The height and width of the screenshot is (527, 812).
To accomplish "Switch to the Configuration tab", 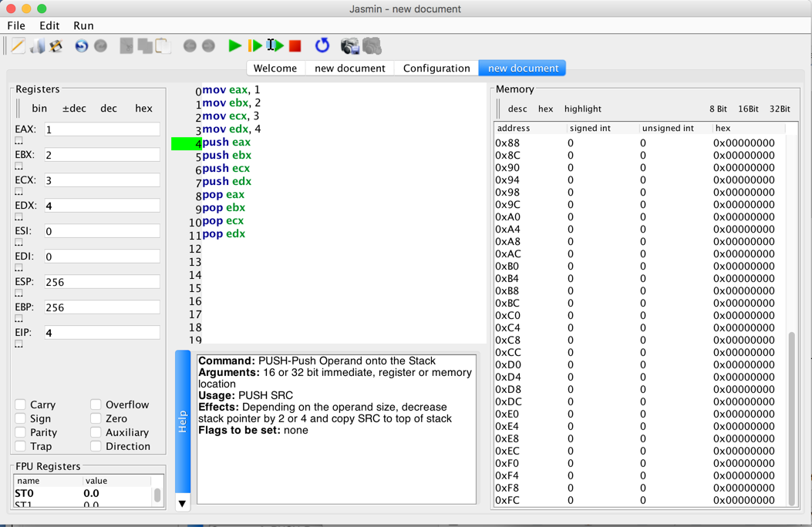I will tap(436, 68).
